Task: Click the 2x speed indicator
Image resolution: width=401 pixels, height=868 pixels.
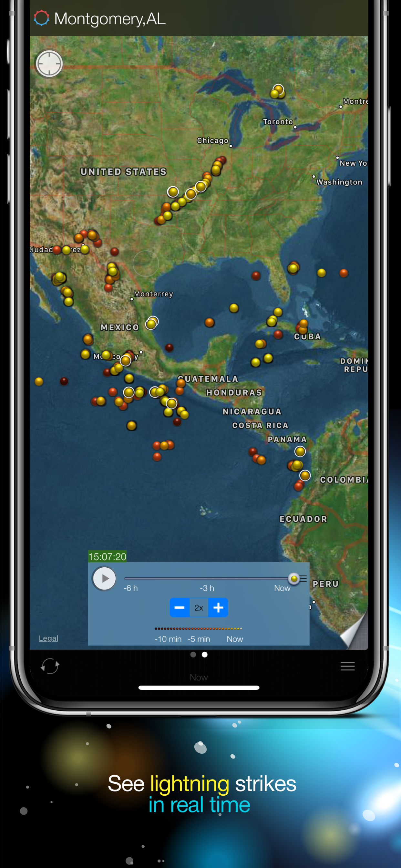Action: pyautogui.click(x=199, y=607)
